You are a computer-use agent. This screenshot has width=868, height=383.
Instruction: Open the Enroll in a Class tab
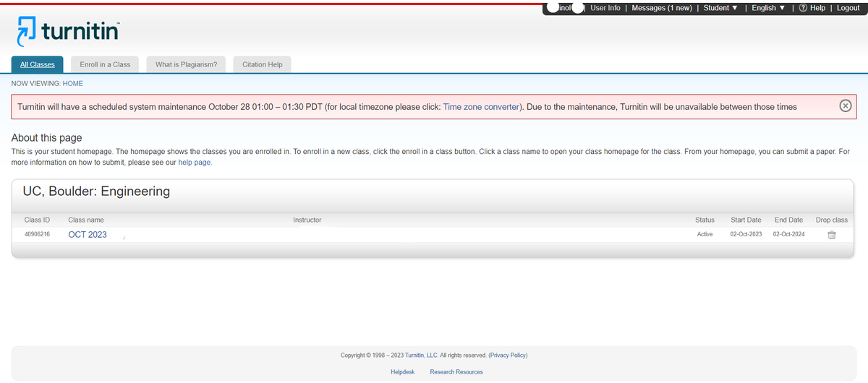pyautogui.click(x=105, y=64)
